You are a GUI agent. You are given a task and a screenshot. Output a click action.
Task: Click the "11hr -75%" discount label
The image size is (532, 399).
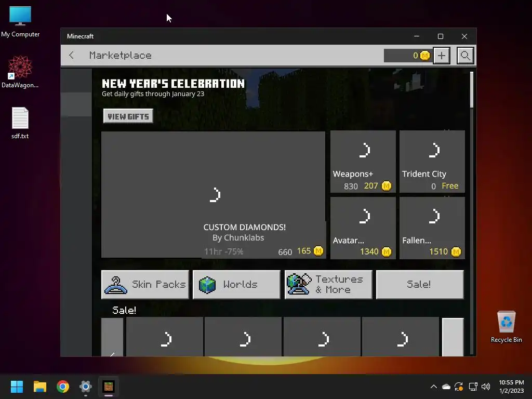[223, 252]
